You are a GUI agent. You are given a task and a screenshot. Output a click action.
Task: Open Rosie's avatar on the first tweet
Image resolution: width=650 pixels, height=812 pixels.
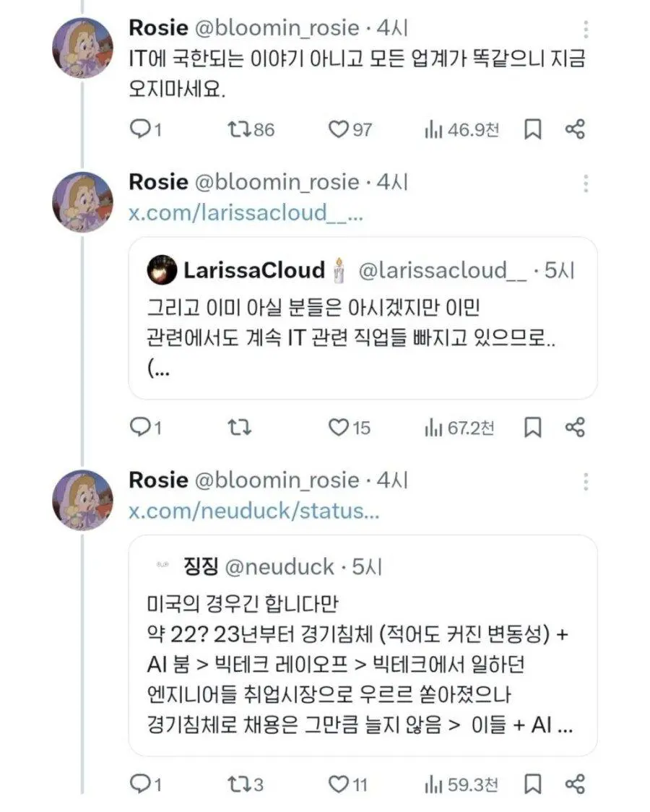(x=83, y=48)
